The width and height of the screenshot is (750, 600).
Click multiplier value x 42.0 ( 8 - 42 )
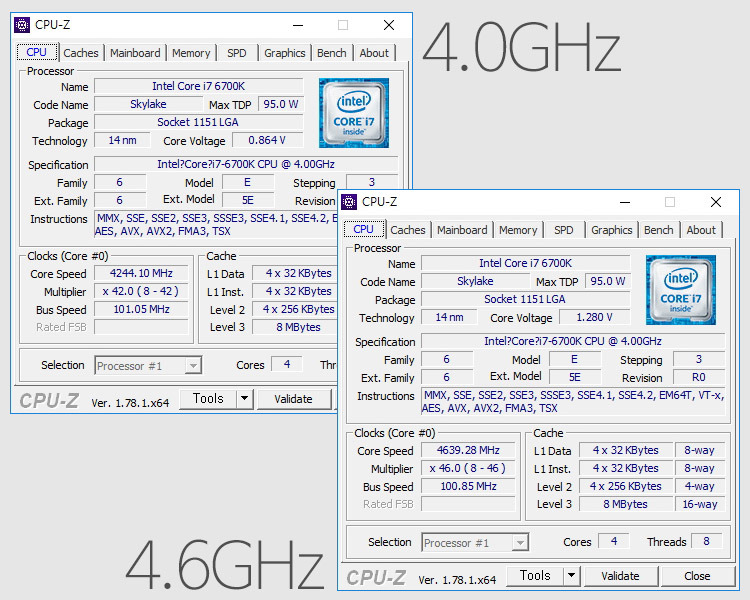(x=141, y=291)
